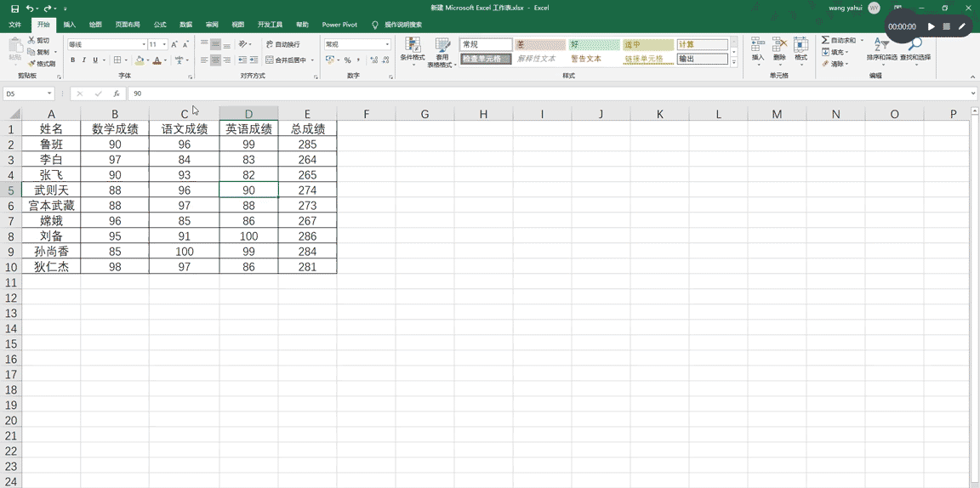The height and width of the screenshot is (488, 980).
Task: Switch to the 插入 ribbon tab
Action: click(70, 25)
